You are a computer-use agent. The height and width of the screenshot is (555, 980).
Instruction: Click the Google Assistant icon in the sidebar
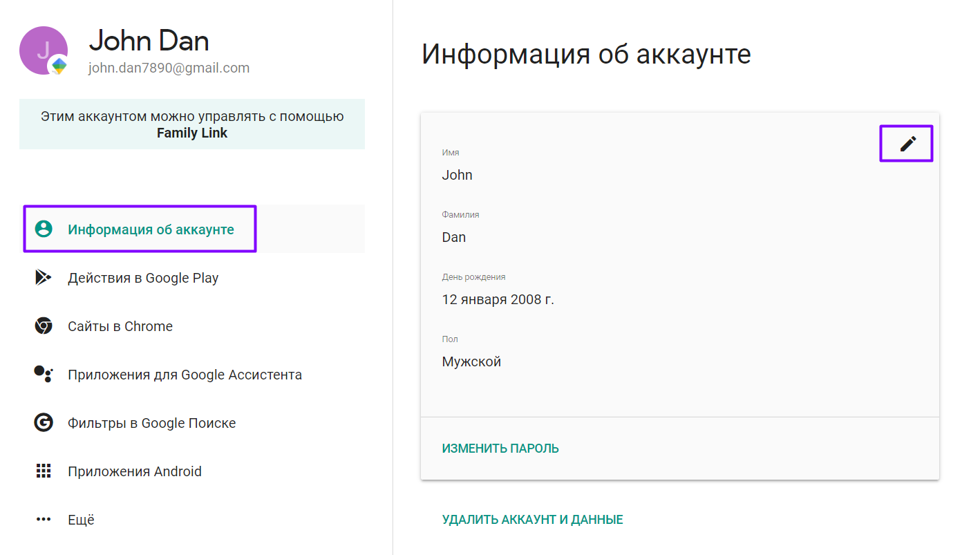(x=43, y=374)
